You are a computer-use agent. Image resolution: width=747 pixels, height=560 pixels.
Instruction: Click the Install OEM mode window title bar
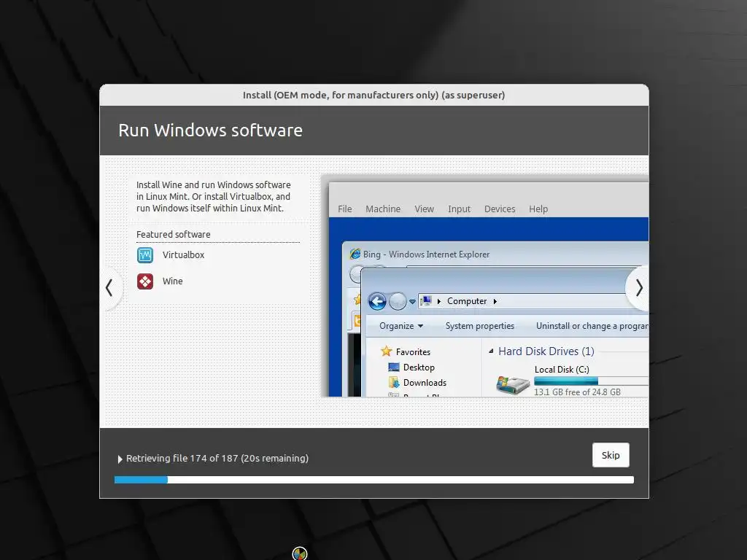pos(374,95)
